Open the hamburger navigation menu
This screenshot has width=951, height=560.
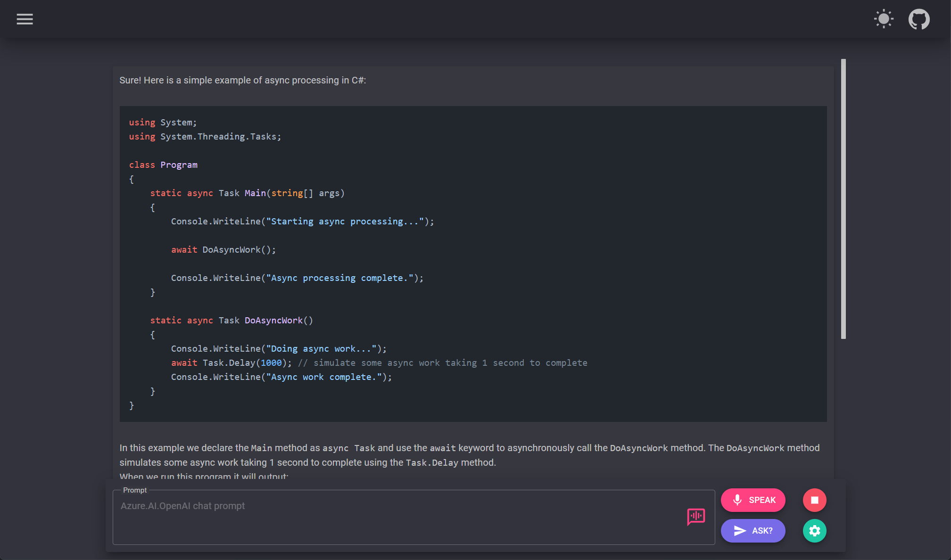point(25,19)
